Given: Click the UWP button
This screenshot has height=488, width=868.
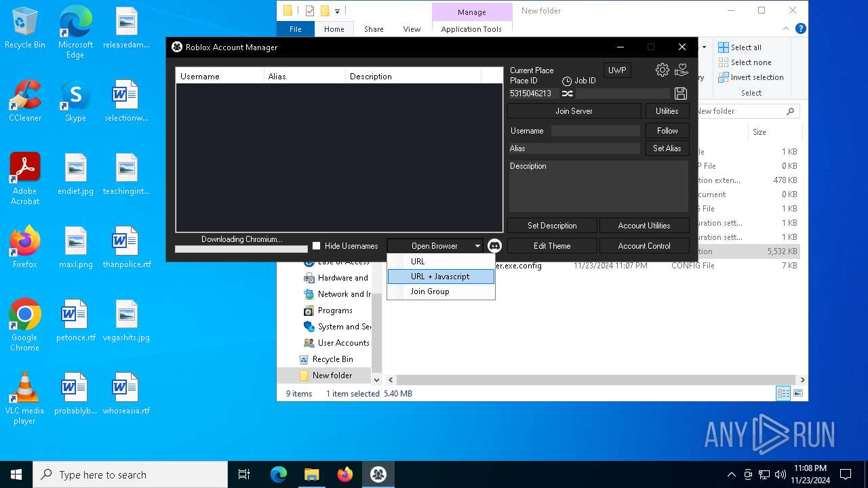Looking at the screenshot, I should click(x=617, y=70).
